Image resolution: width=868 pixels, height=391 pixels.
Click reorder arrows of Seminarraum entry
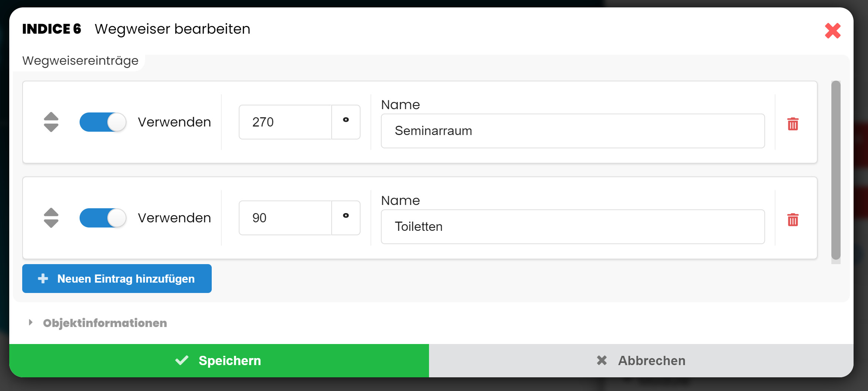tap(51, 122)
